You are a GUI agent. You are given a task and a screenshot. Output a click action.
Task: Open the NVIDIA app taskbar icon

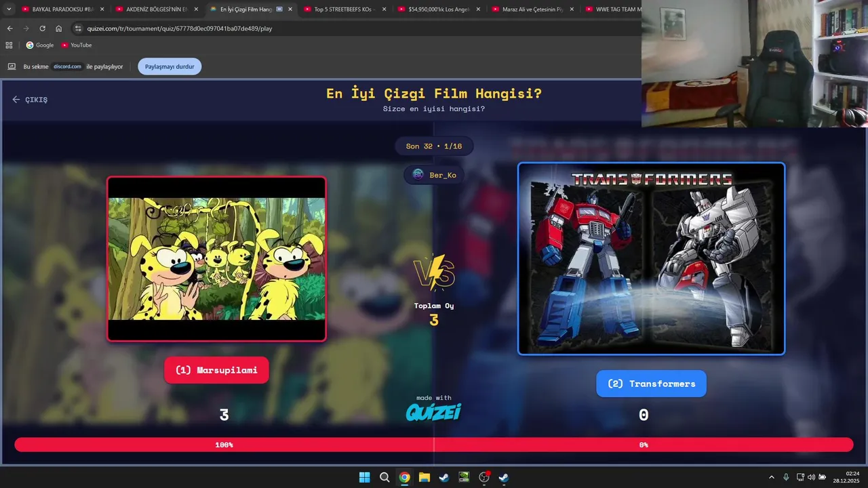pyautogui.click(x=464, y=477)
